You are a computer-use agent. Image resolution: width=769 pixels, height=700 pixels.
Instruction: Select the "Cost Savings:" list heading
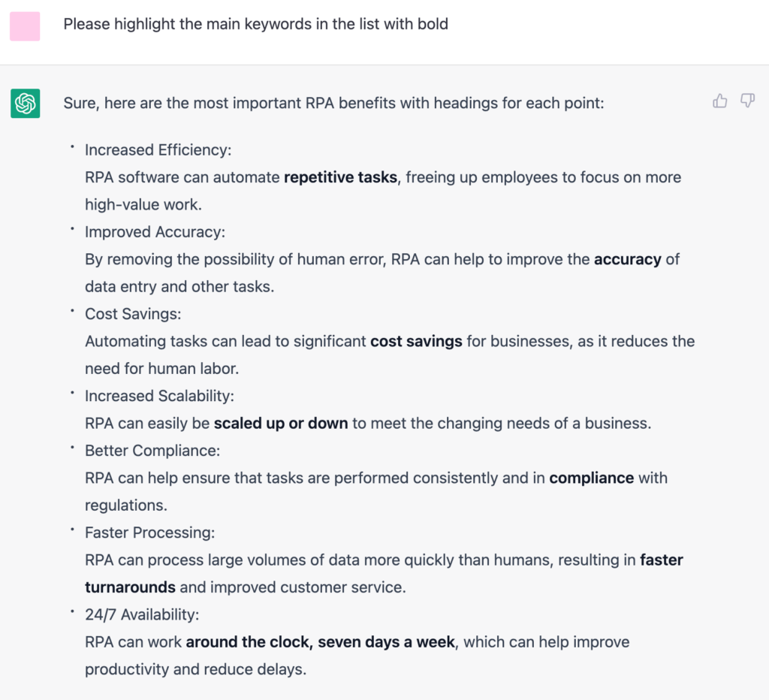133,314
